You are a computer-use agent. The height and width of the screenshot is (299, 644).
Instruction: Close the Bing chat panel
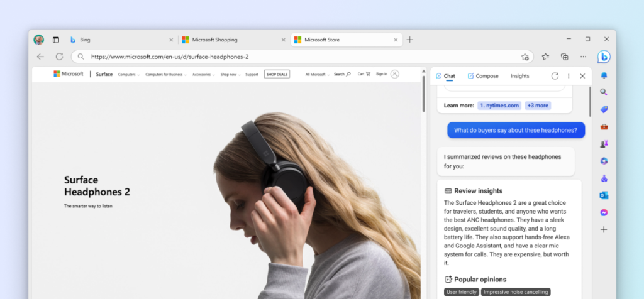582,76
